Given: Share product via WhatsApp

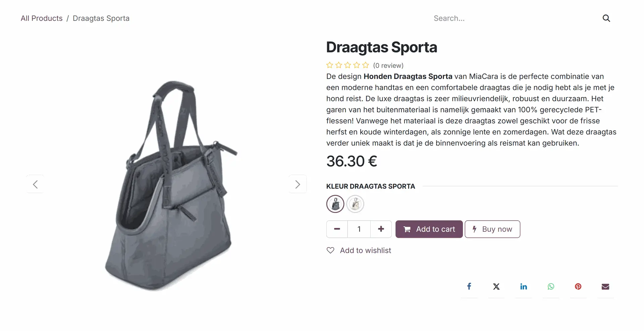Looking at the screenshot, I should 551,286.
